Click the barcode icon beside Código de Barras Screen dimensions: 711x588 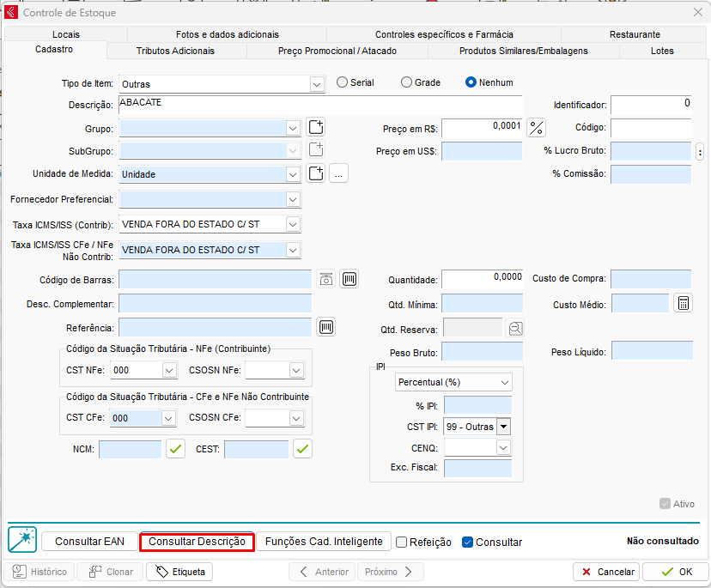[349, 279]
